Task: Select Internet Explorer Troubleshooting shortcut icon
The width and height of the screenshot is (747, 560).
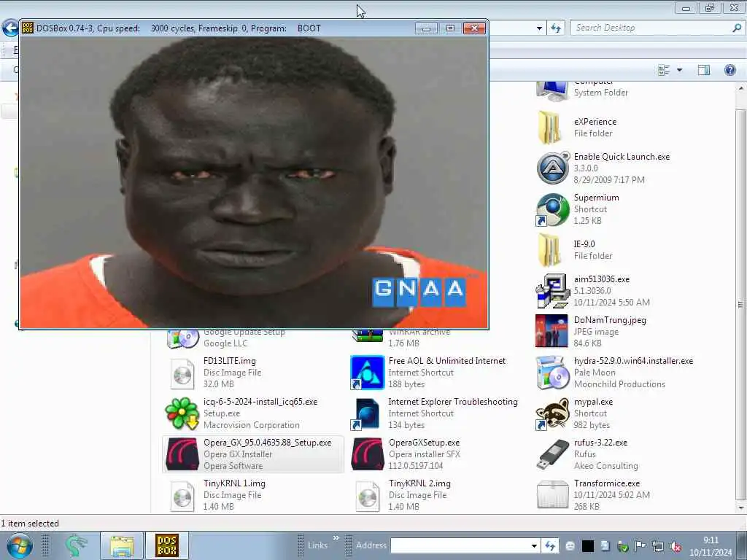Action: 368,413
